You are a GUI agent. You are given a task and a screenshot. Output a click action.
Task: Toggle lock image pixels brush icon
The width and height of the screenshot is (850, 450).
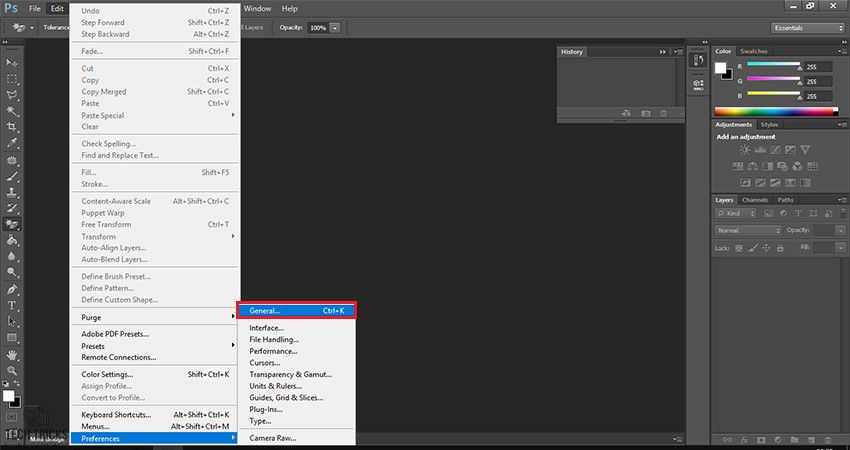pos(752,248)
